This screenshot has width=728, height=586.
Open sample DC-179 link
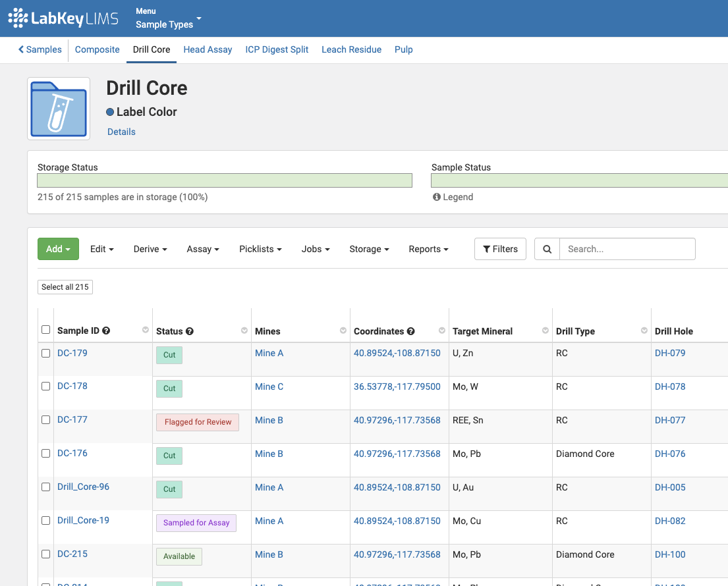click(72, 353)
